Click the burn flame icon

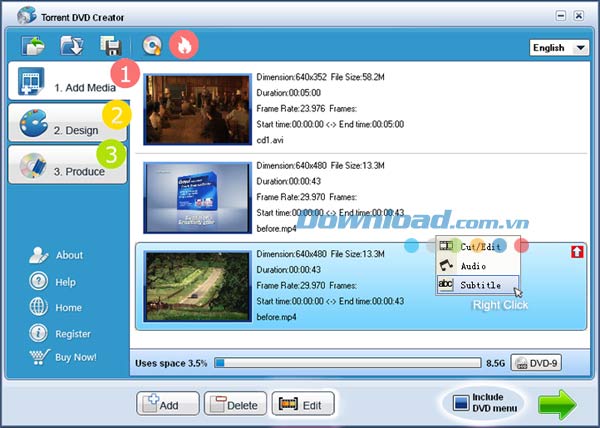184,45
